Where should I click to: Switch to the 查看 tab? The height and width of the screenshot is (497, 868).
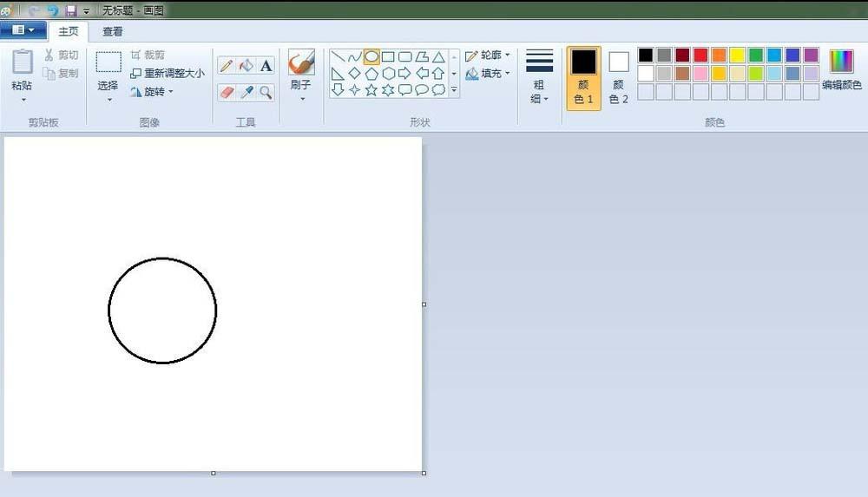coord(113,31)
